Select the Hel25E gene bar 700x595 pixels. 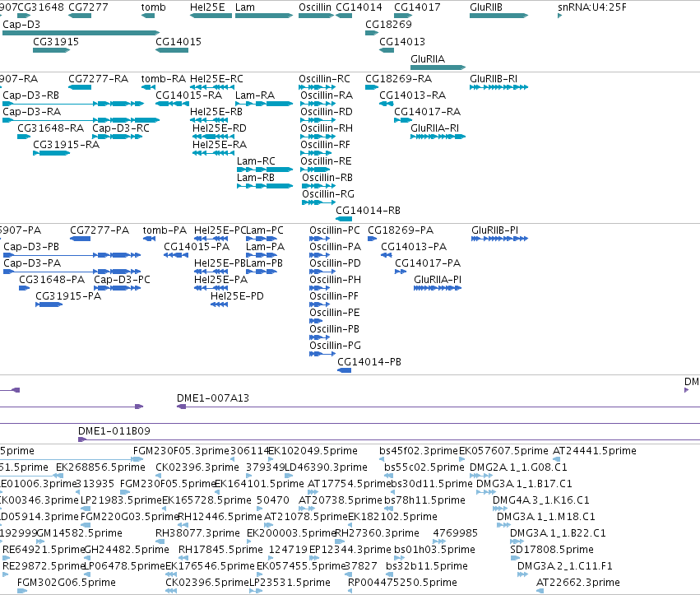tap(211, 16)
